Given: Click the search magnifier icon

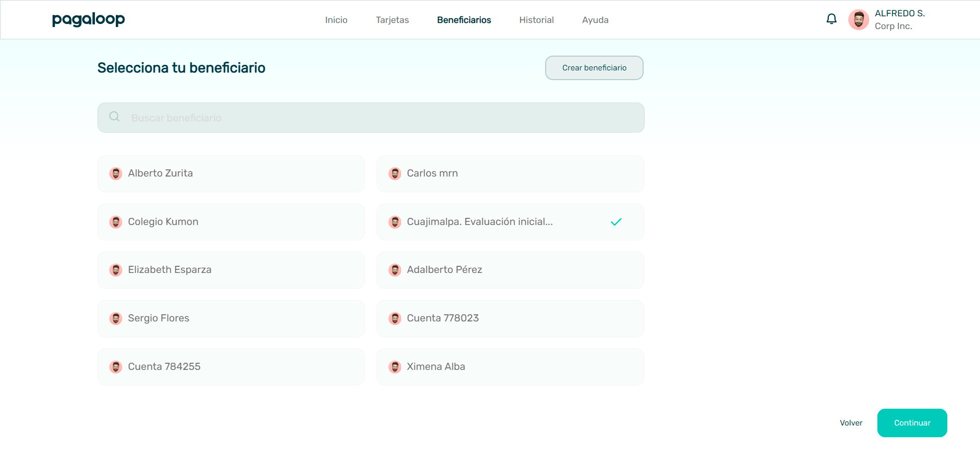Looking at the screenshot, I should (114, 117).
